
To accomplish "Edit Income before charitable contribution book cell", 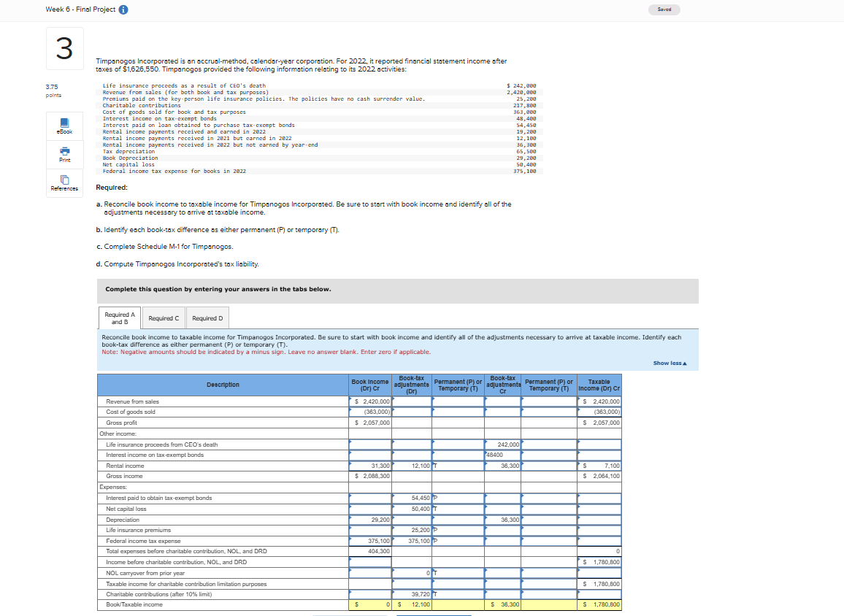I will [x=370, y=562].
